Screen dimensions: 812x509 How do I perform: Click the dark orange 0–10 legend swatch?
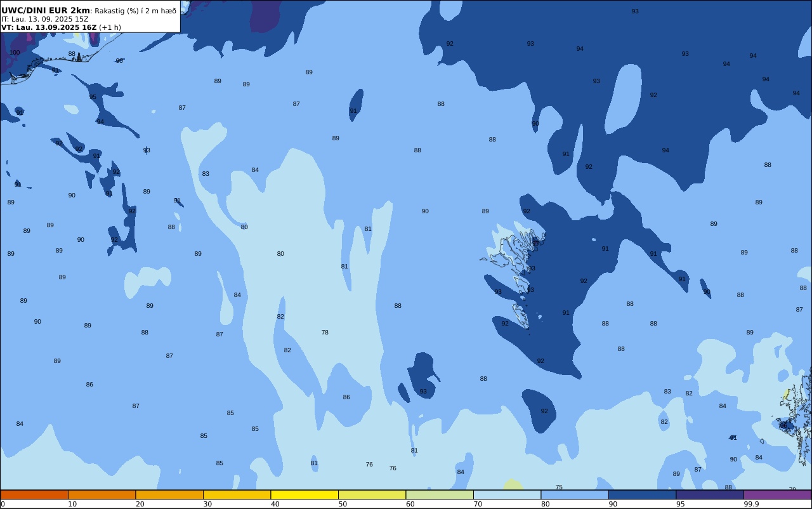[x=34, y=494]
